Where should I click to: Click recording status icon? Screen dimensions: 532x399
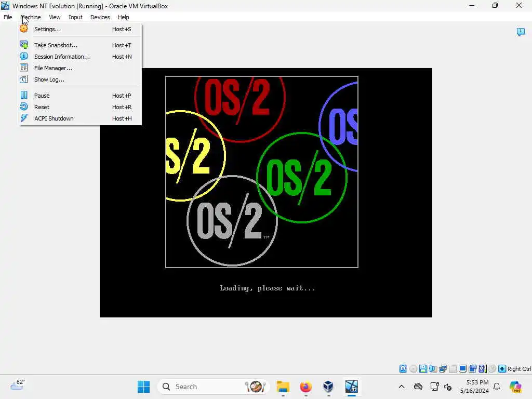473,369
